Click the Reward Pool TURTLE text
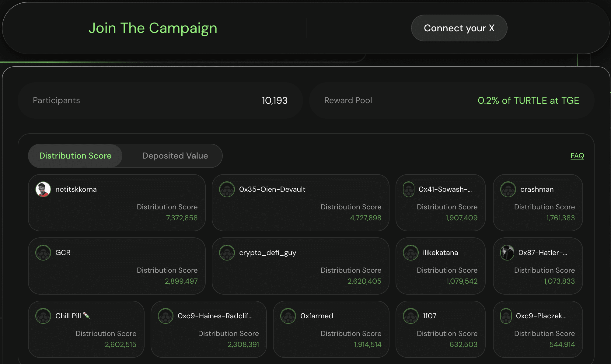611x364 pixels. coord(528,100)
